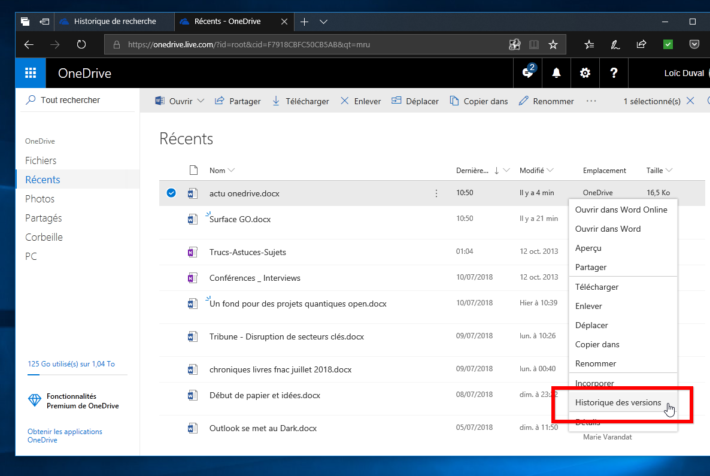Screen dimensions: 710x476
Task: Expand the Ouvrir dropdown arrow
Action: tap(201, 101)
